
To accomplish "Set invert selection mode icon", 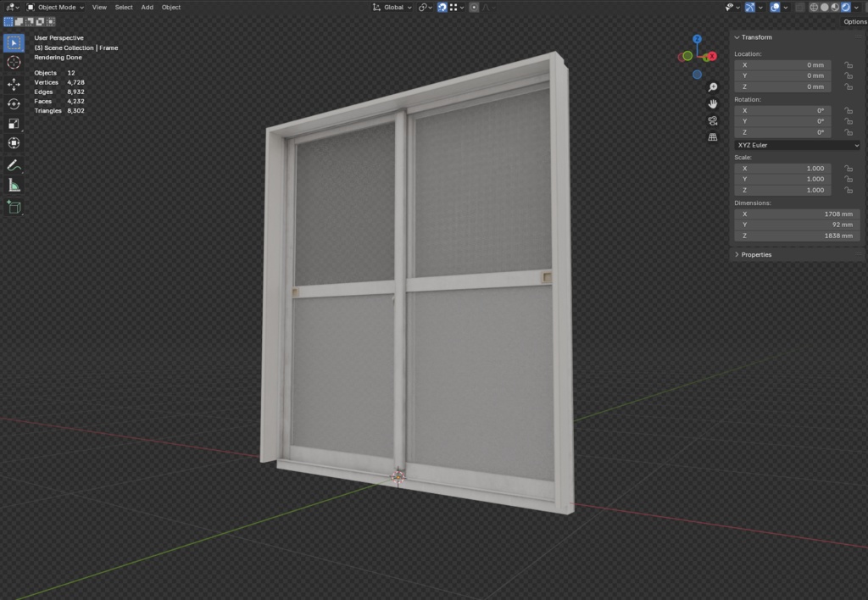I will 40,21.
